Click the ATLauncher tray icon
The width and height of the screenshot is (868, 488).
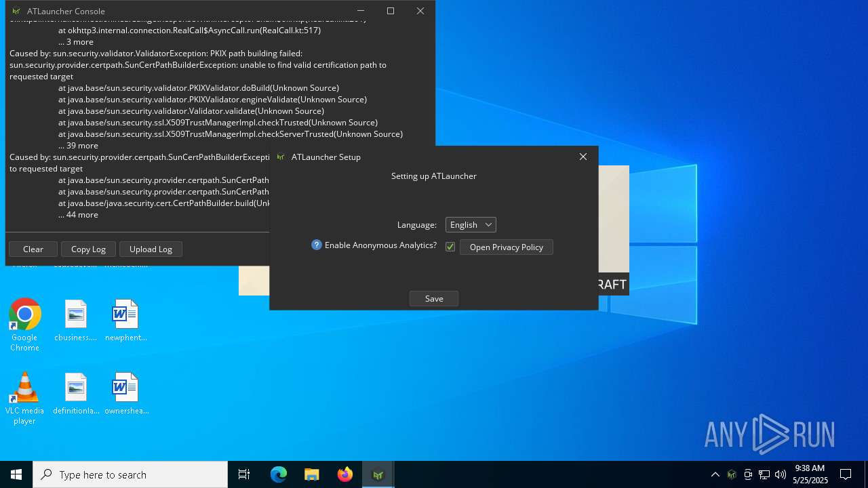click(x=732, y=474)
